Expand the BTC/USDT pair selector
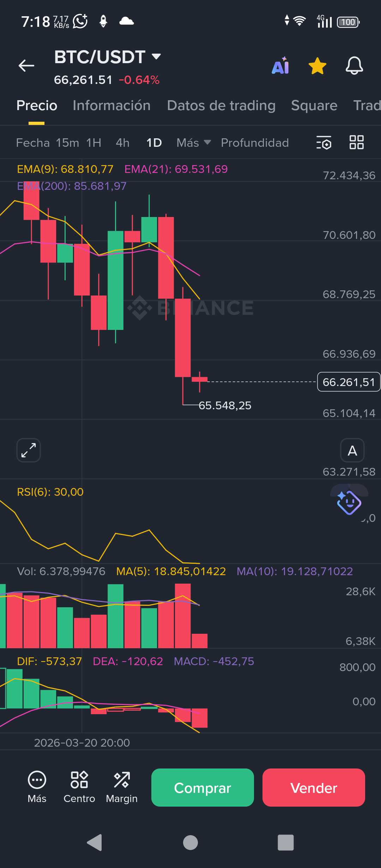Viewport: 381px width, 868px height. [108, 57]
